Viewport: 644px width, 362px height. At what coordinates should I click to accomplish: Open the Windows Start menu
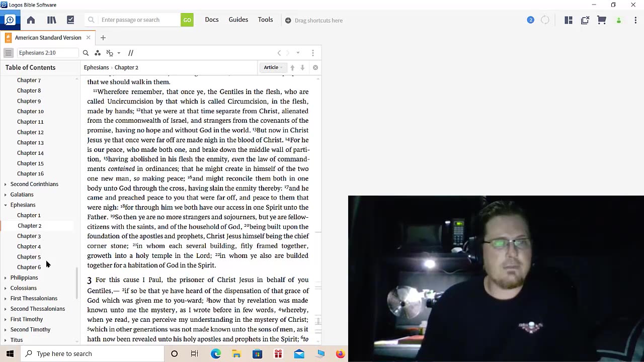tap(10, 353)
